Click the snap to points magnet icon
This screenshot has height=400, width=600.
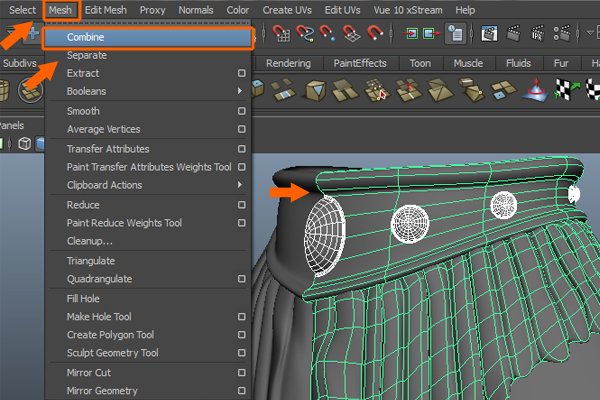coord(327,33)
